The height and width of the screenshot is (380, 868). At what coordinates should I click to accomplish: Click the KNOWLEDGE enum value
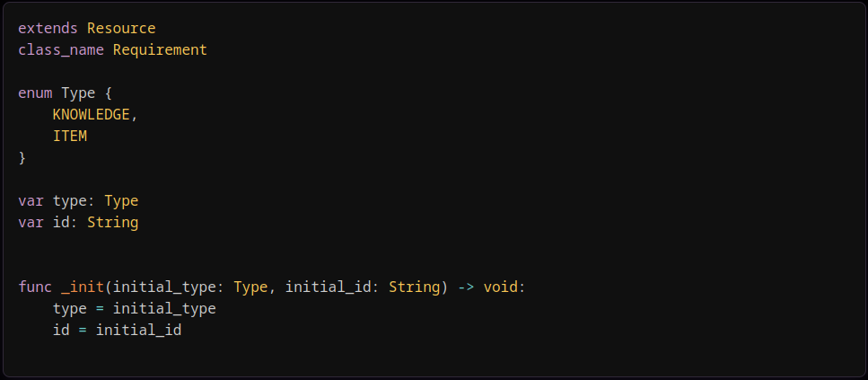pyautogui.click(x=92, y=115)
